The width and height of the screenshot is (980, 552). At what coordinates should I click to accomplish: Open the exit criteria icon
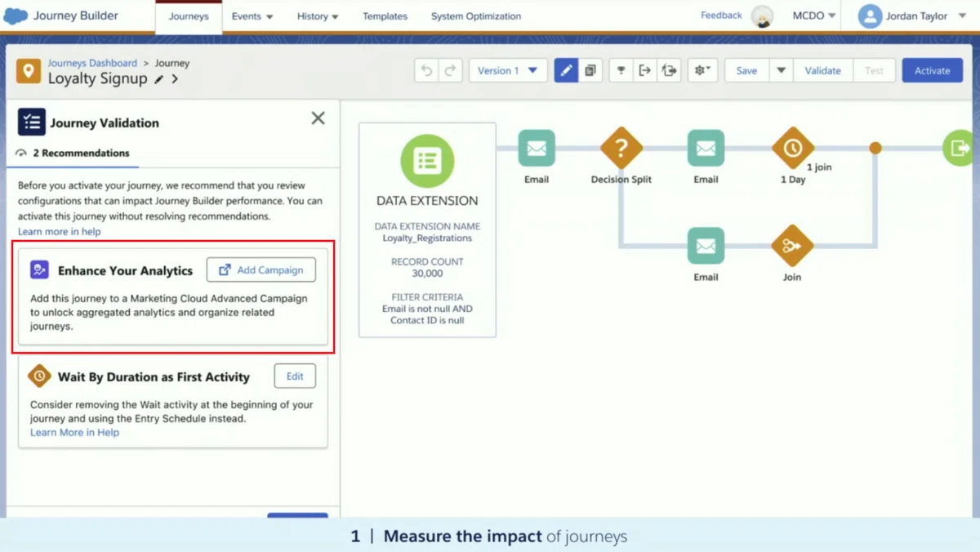click(x=645, y=70)
